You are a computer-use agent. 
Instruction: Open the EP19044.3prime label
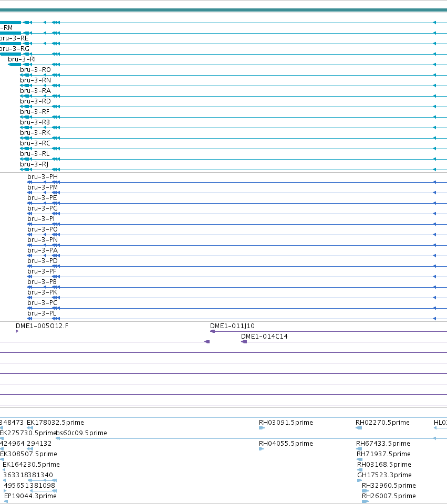[x=30, y=496]
